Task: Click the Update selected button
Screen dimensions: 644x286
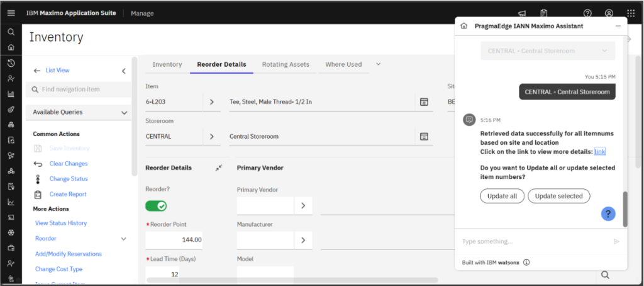Action: pyautogui.click(x=558, y=196)
